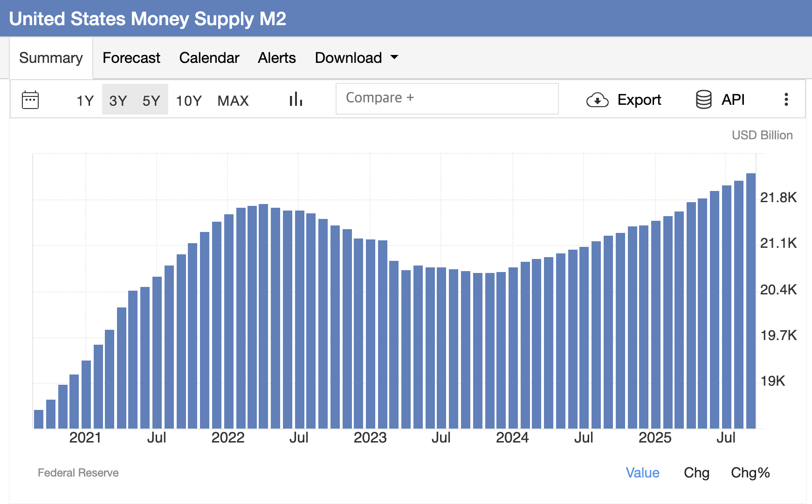Screen dimensions: 812x504
Task: Click the Compare + input field
Action: coord(447,98)
